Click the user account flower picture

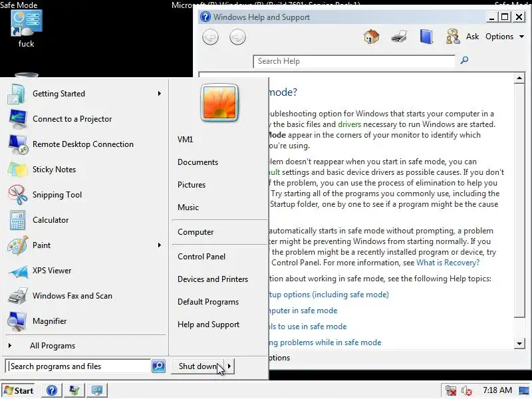[219, 102]
